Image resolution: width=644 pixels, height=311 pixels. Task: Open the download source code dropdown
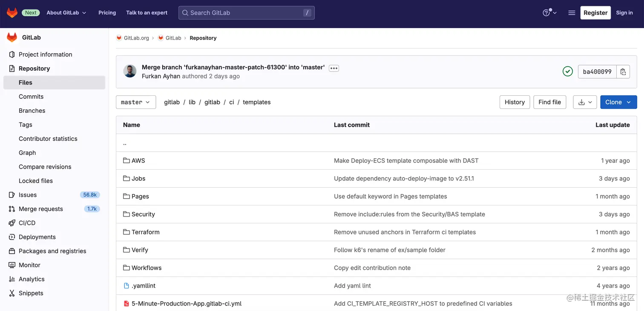coord(585,102)
